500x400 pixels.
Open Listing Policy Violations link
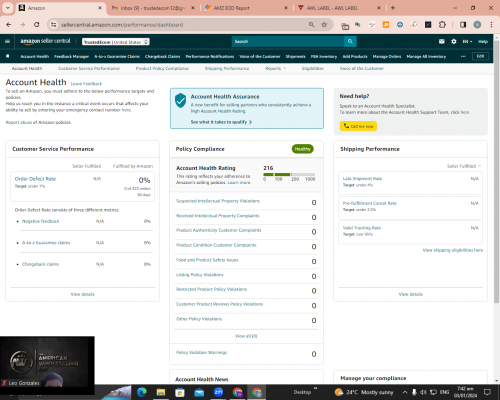(199, 275)
